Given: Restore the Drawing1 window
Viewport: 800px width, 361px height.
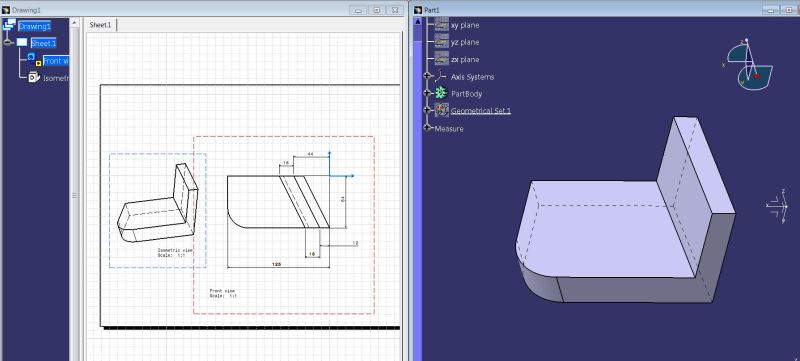Looking at the screenshot, I should (377, 10).
